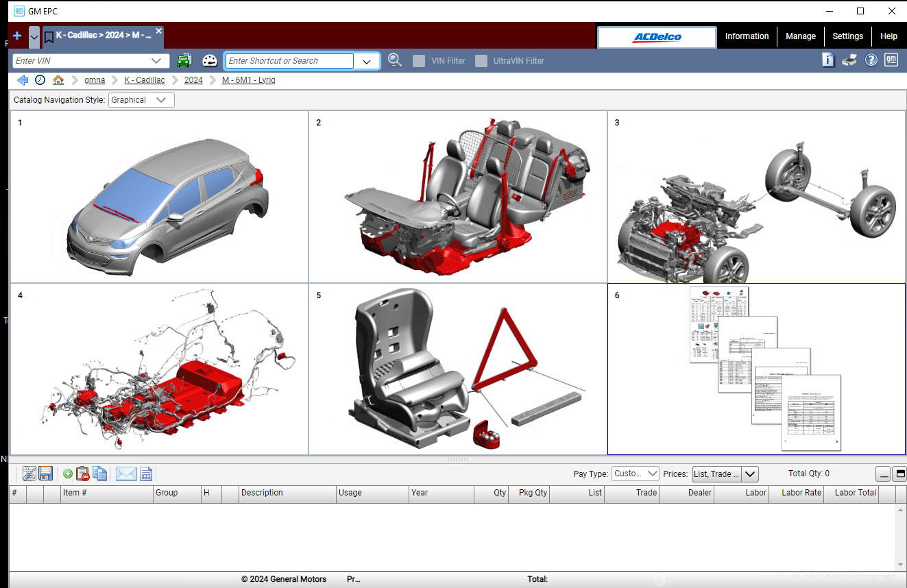Open the history clock icon

[x=40, y=80]
